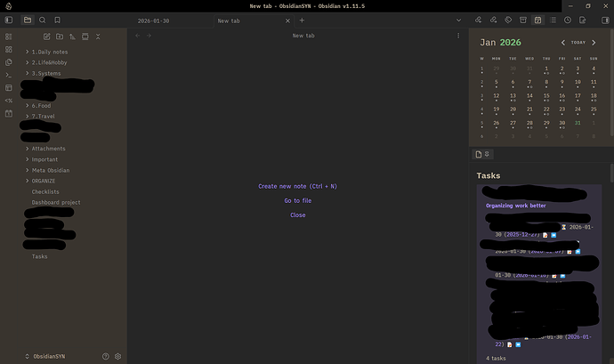The width and height of the screenshot is (614, 364).
Task: Select January 15 in the calendar
Action: (545, 96)
